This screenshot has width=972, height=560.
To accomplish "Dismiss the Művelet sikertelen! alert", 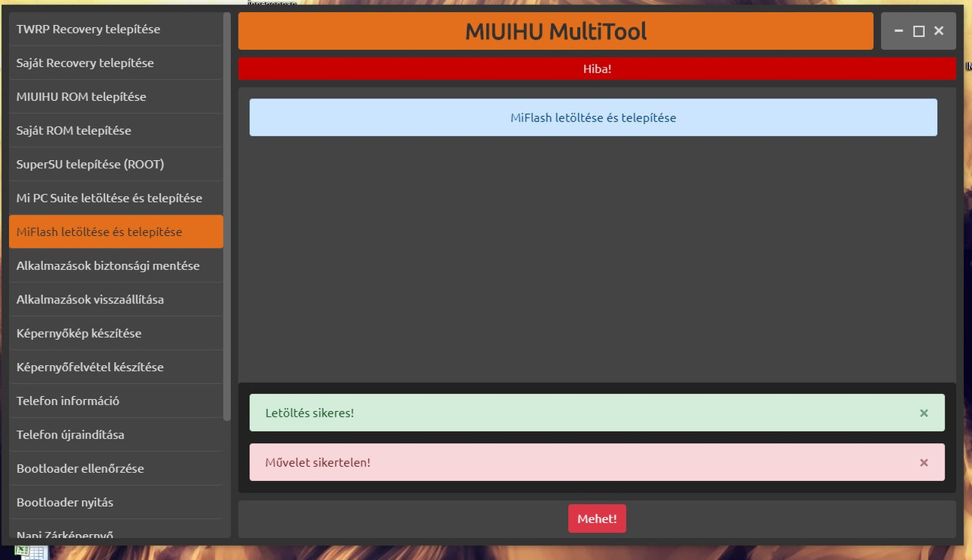I will [924, 462].
